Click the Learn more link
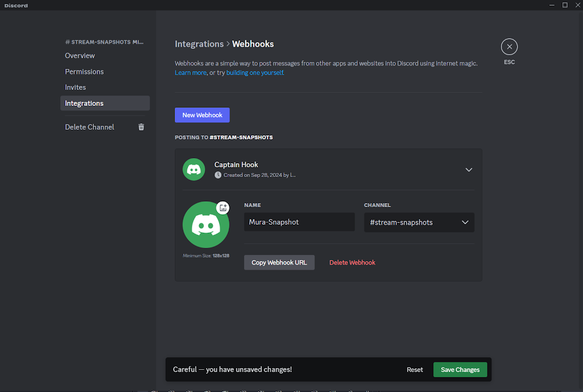This screenshot has height=392, width=583. 191,73
